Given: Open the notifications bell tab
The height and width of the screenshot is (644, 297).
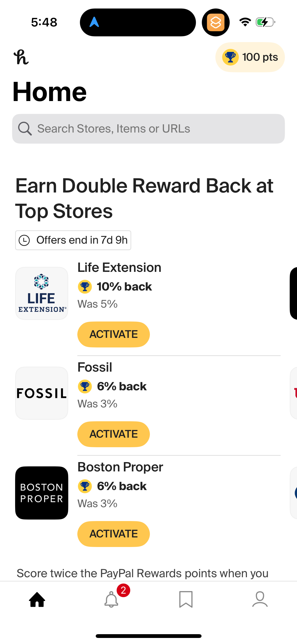Looking at the screenshot, I should click(x=111, y=600).
